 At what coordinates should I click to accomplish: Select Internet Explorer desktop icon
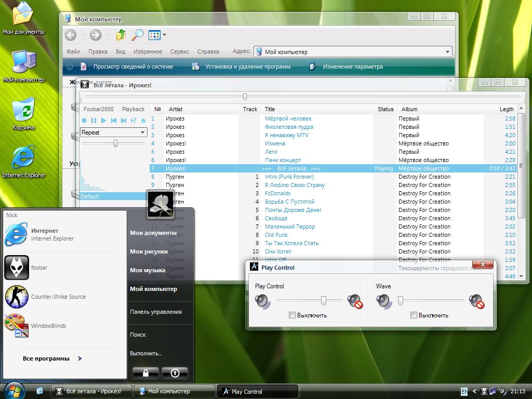(x=23, y=162)
